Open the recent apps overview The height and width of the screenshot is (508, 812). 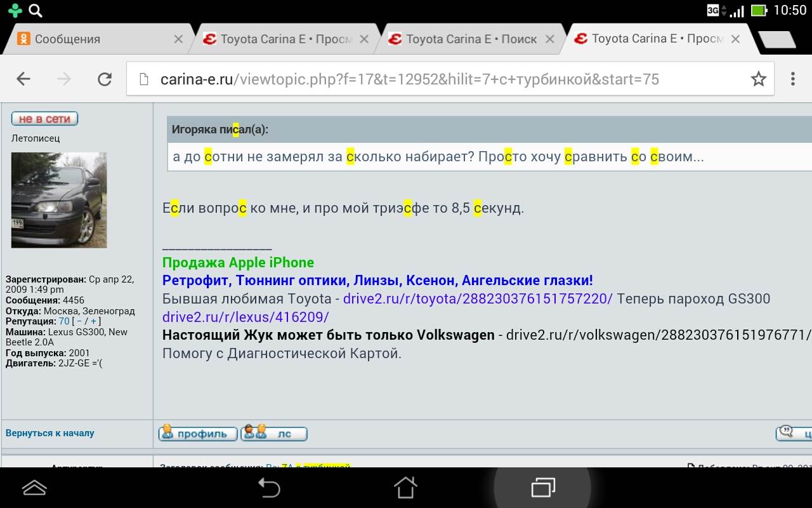[542, 487]
